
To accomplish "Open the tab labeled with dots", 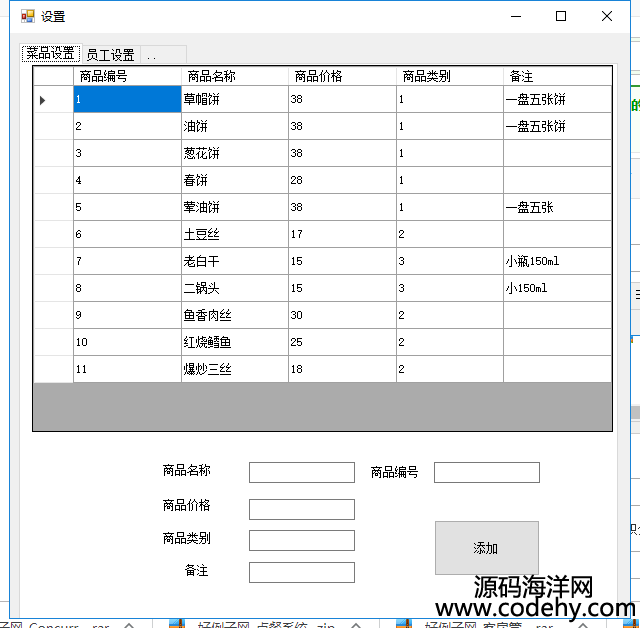I will (x=163, y=55).
